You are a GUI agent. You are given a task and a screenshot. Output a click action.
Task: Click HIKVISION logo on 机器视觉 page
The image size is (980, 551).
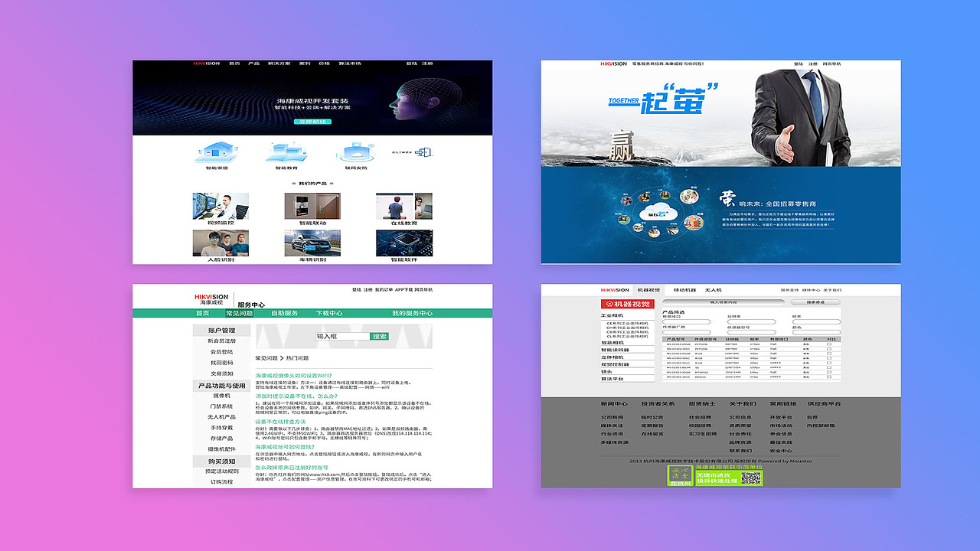(x=615, y=290)
